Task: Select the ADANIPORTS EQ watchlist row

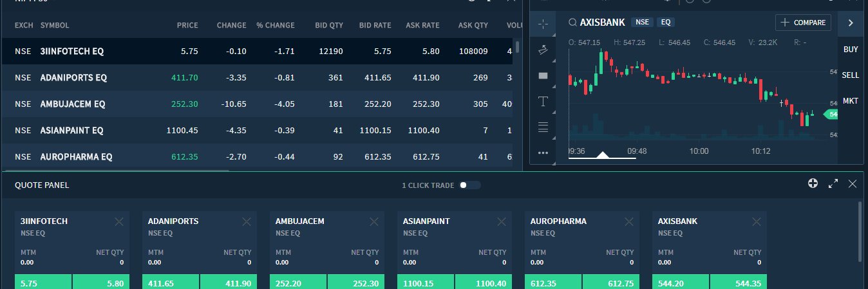Action: tap(258, 77)
